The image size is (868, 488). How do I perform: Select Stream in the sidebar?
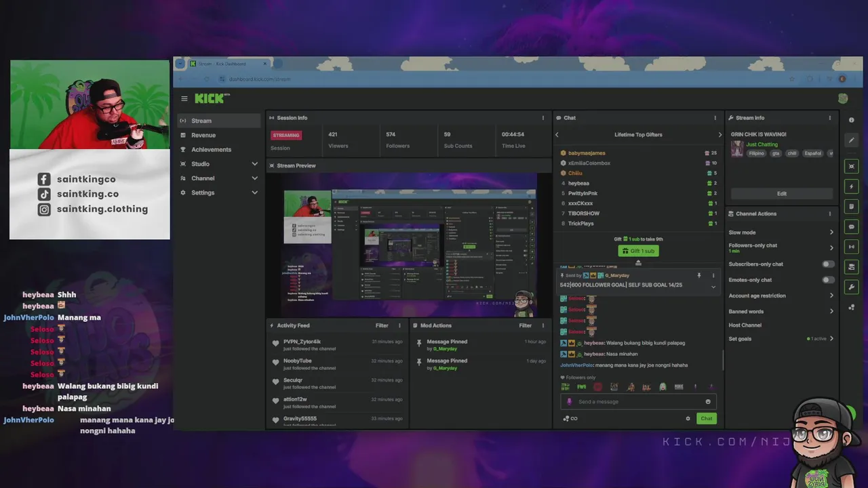(x=219, y=121)
